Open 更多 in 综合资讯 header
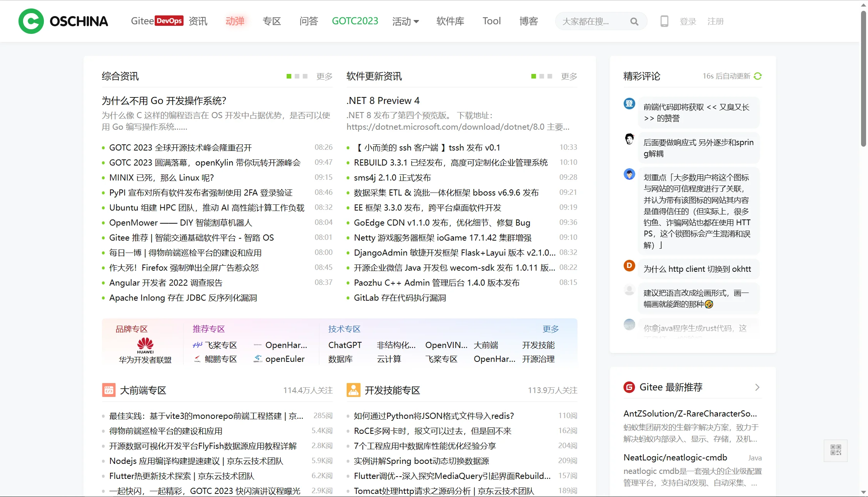 click(x=324, y=76)
